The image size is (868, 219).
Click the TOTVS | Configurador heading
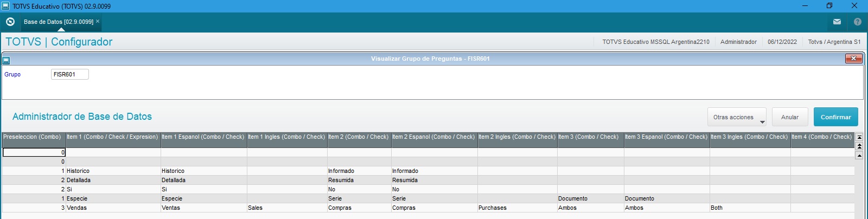(59, 42)
